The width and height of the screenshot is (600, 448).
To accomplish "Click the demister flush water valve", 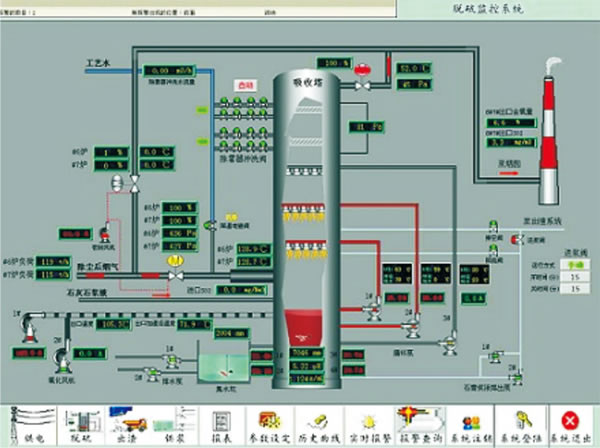I will [210, 226].
